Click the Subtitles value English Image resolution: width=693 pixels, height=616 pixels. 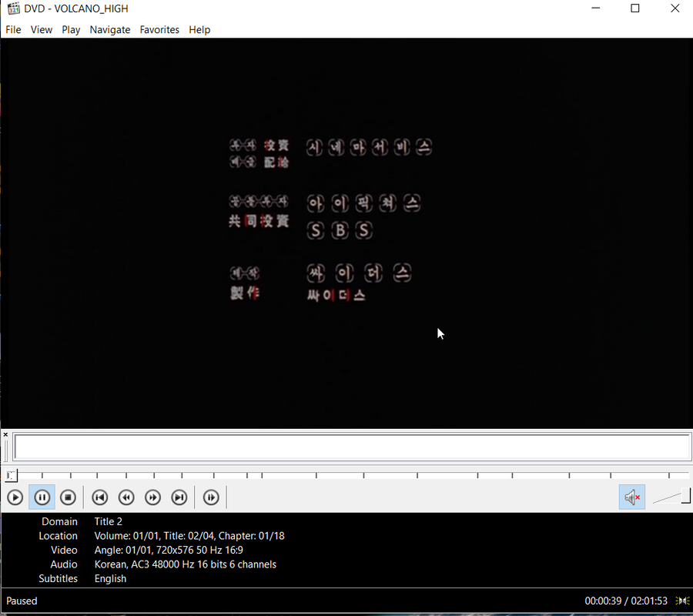[110, 579]
